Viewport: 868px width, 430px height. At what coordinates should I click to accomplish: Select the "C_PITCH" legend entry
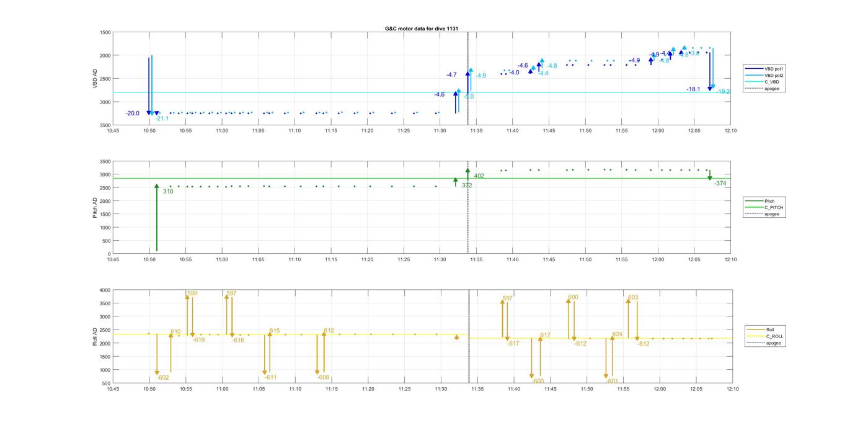[764, 207]
